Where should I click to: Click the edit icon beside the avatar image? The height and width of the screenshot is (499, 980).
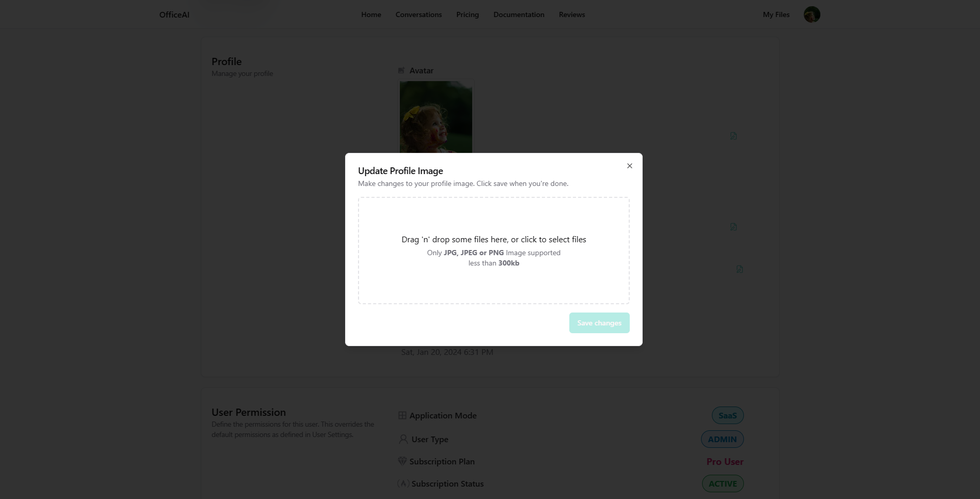733,136
